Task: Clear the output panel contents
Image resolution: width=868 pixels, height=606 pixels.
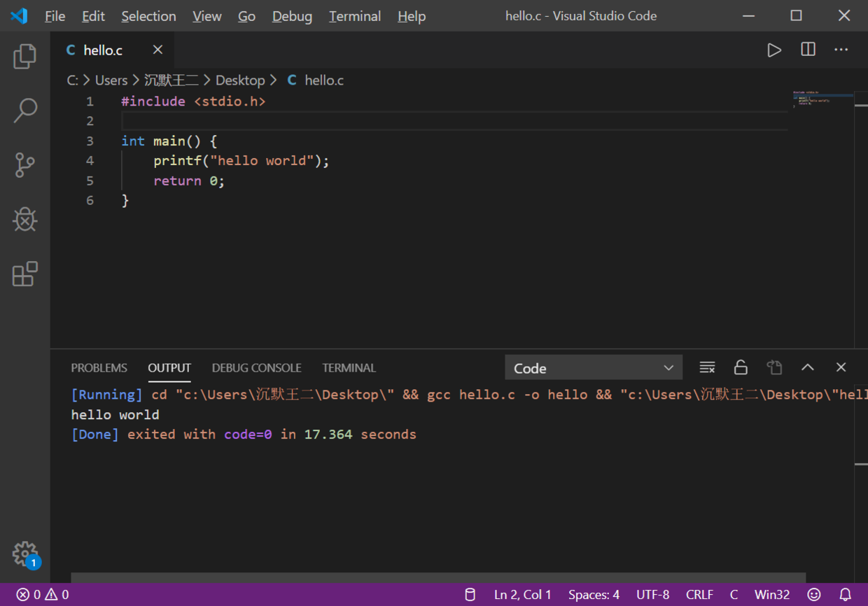Action: [707, 367]
